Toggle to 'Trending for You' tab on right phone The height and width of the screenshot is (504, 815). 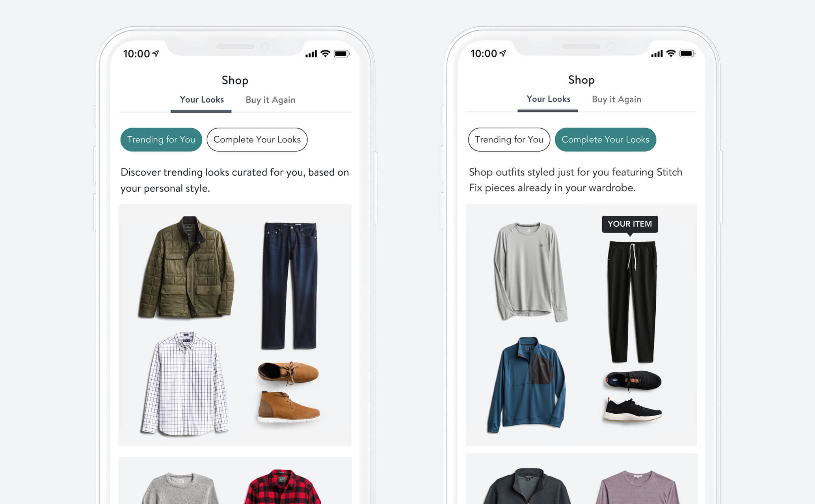tap(507, 139)
